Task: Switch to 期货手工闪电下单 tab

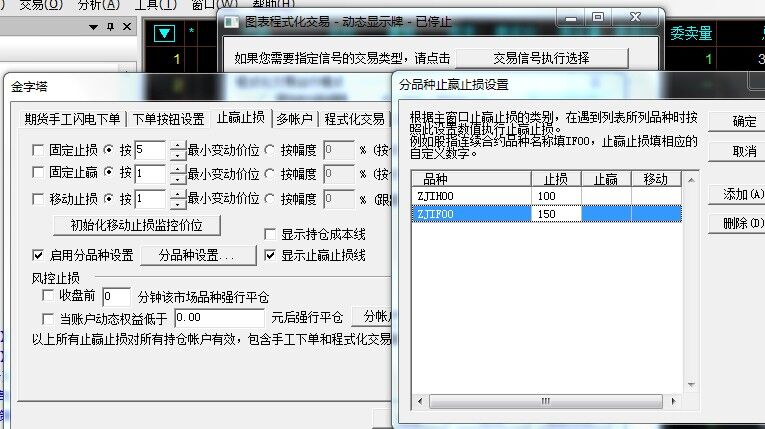Action: pos(72,119)
